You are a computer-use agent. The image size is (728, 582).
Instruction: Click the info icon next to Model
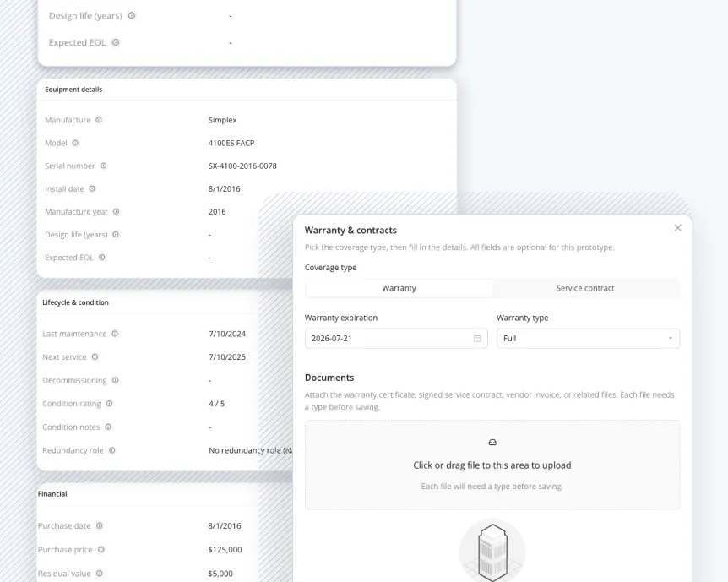(x=75, y=143)
